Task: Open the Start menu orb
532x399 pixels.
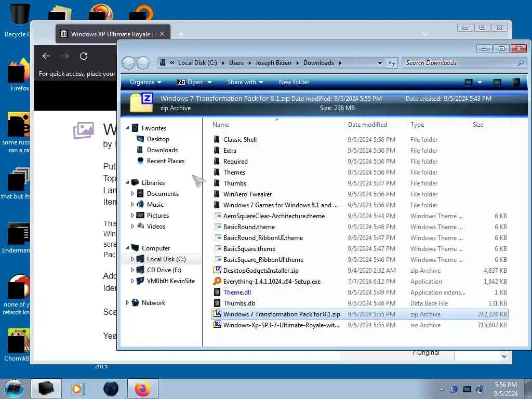Action: [14, 389]
